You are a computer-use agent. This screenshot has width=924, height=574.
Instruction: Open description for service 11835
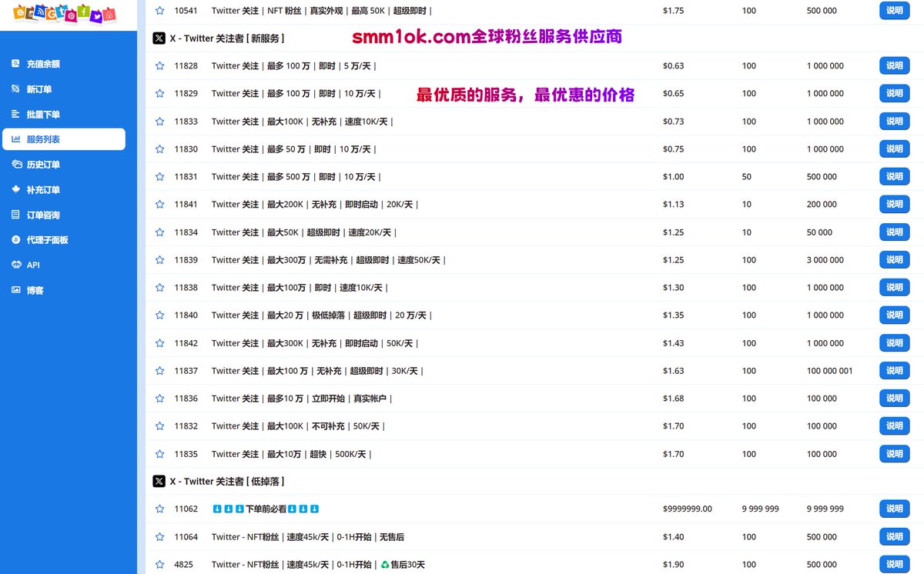point(894,454)
